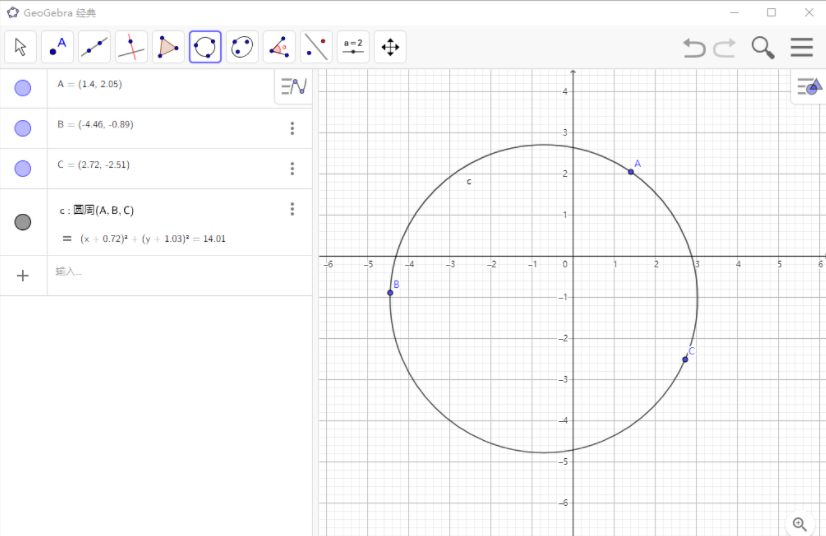Click the Undo button
This screenshot has width=826, height=536.
[694, 47]
